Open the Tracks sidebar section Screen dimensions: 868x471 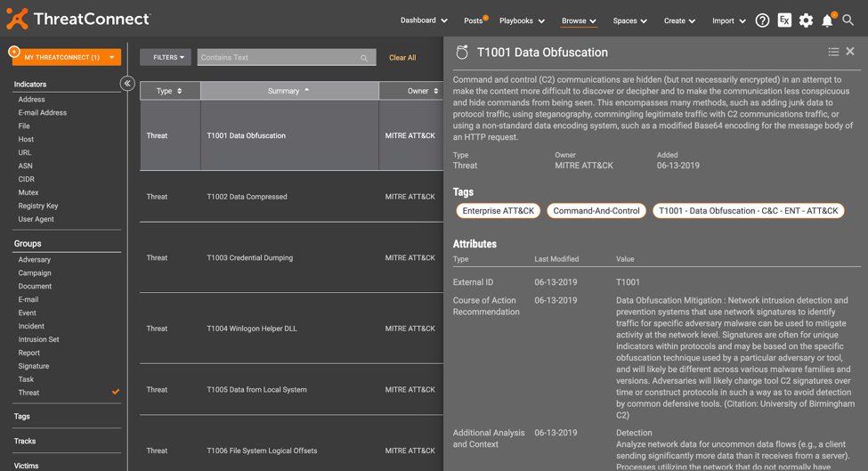(x=25, y=441)
